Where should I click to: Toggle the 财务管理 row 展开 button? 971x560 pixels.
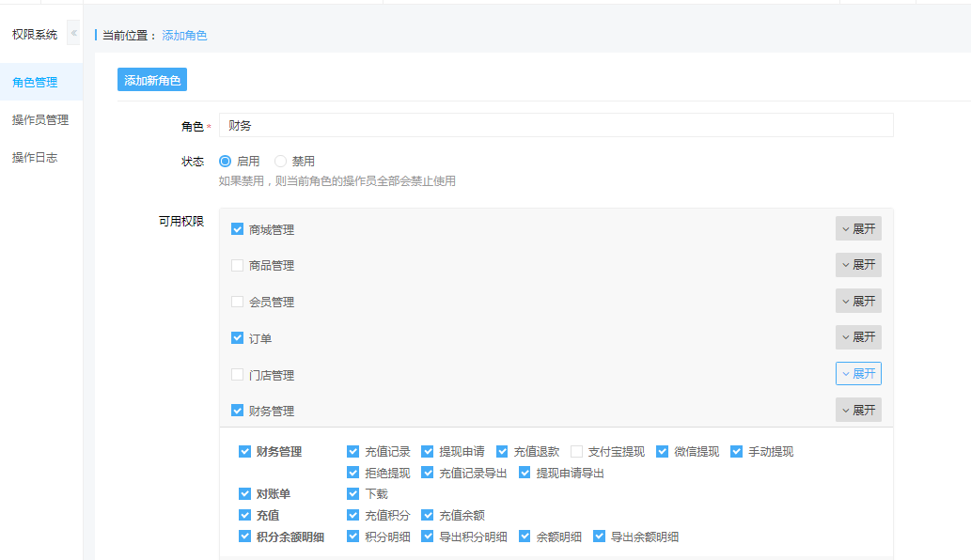858,410
